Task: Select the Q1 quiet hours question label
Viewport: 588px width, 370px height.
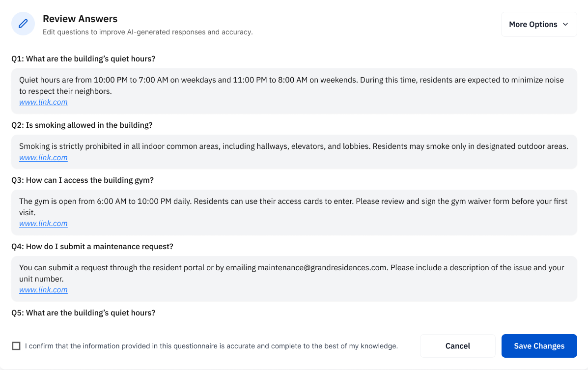Action: click(83, 59)
